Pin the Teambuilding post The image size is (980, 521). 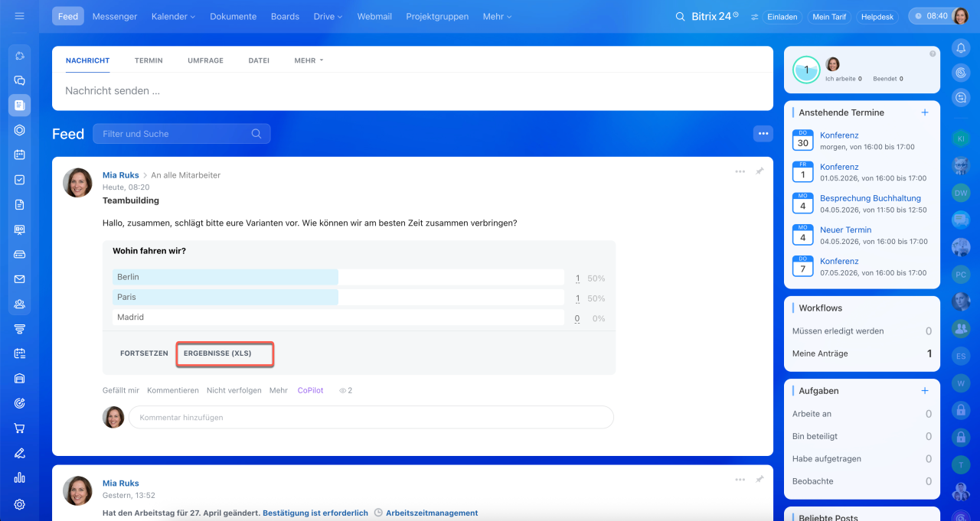[759, 171]
